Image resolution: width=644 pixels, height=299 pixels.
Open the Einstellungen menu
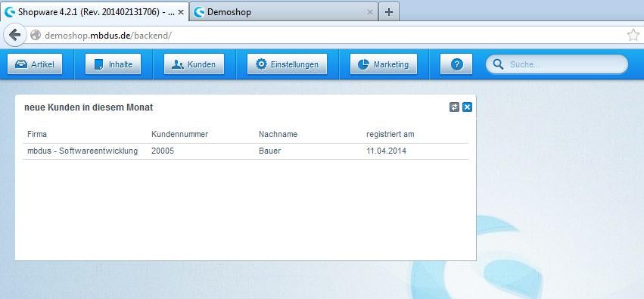click(287, 64)
